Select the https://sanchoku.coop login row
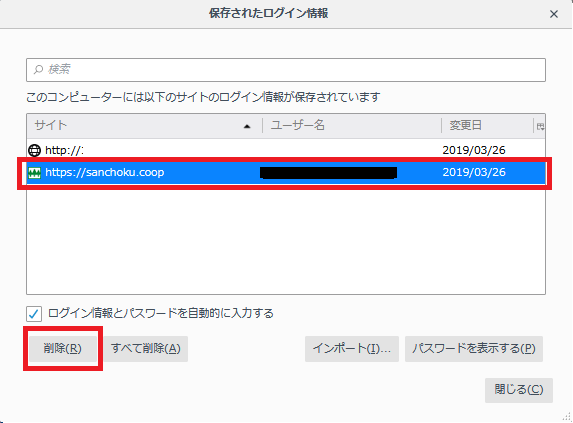The height and width of the screenshot is (423, 573). (286, 172)
